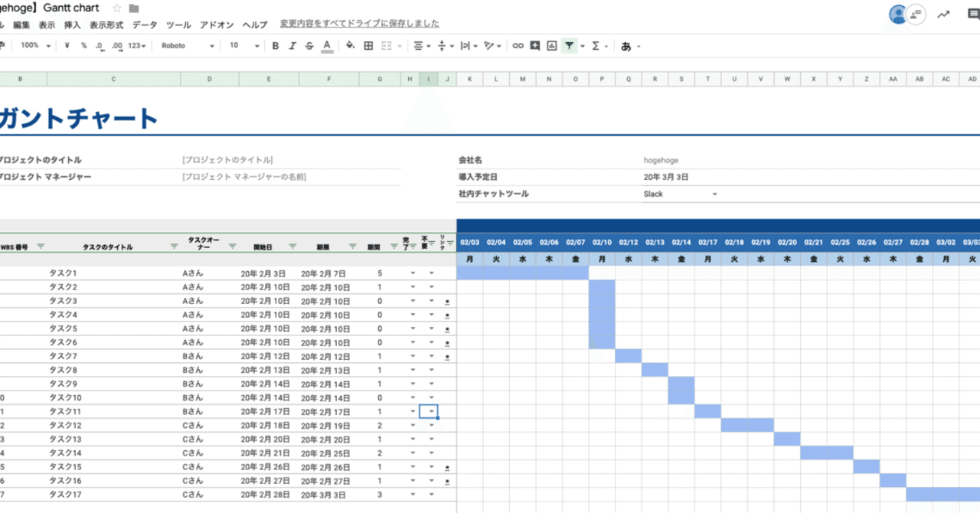Open the Roboto font dropdown
The height and width of the screenshot is (513, 980).
(188, 46)
